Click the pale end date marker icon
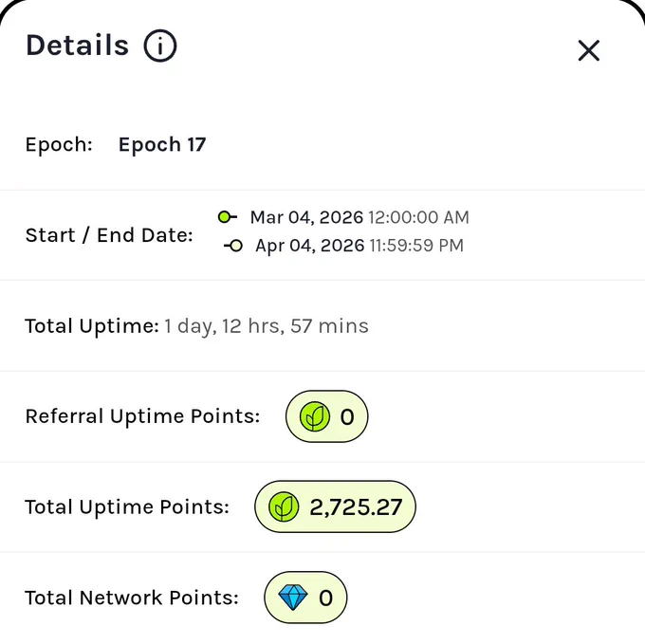Image resolution: width=645 pixels, height=644 pixels. [x=233, y=246]
